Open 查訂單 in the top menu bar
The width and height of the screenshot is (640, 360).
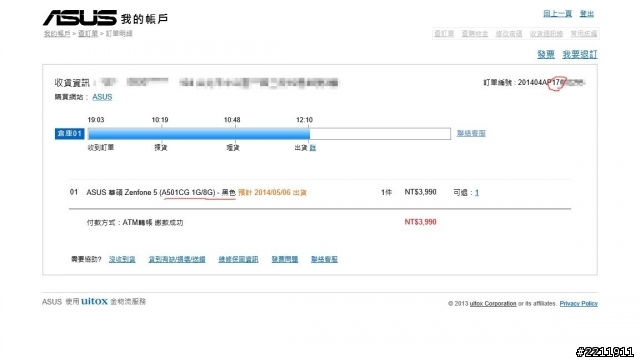[x=444, y=33]
